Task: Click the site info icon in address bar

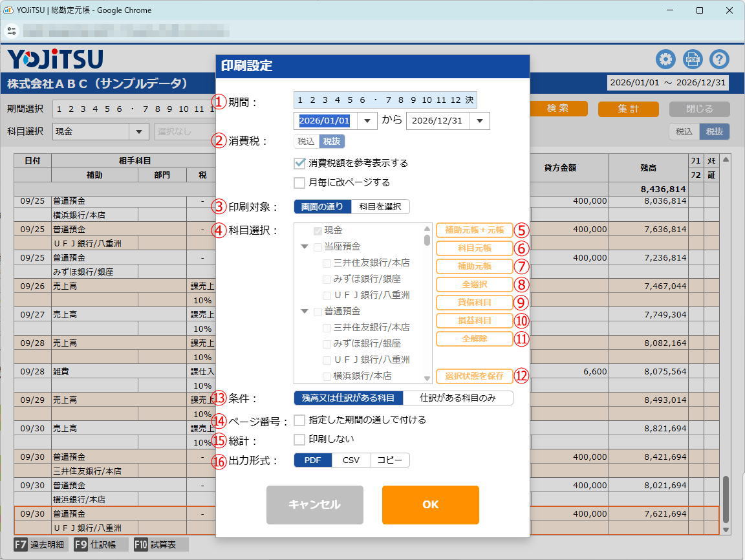Action: tap(12, 30)
